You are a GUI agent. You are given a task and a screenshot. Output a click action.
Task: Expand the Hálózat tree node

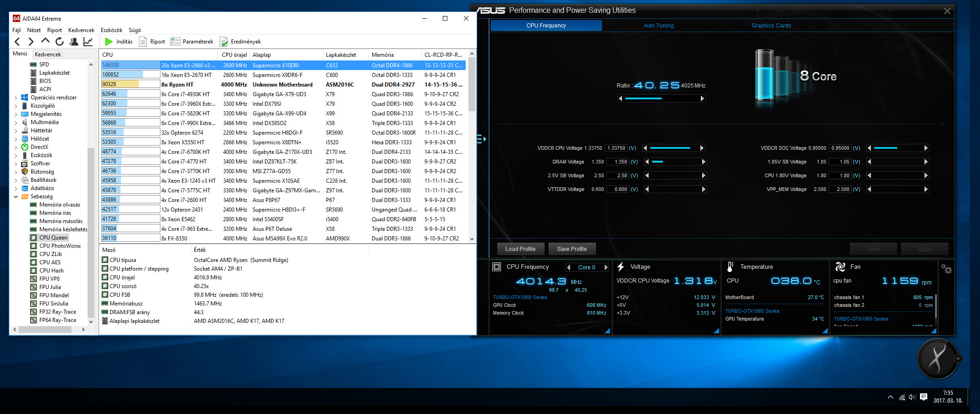(16, 139)
